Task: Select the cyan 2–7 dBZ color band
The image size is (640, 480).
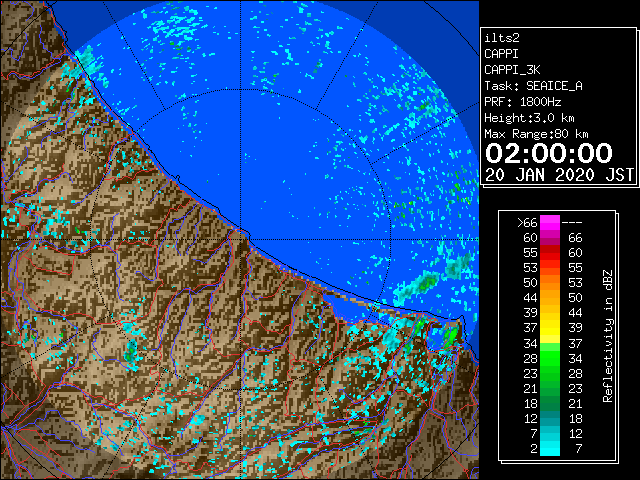Action: tap(550, 448)
